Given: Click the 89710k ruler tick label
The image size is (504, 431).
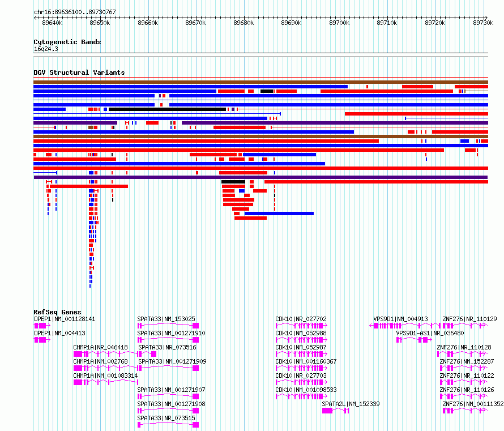Looking at the screenshot, I should (x=387, y=23).
